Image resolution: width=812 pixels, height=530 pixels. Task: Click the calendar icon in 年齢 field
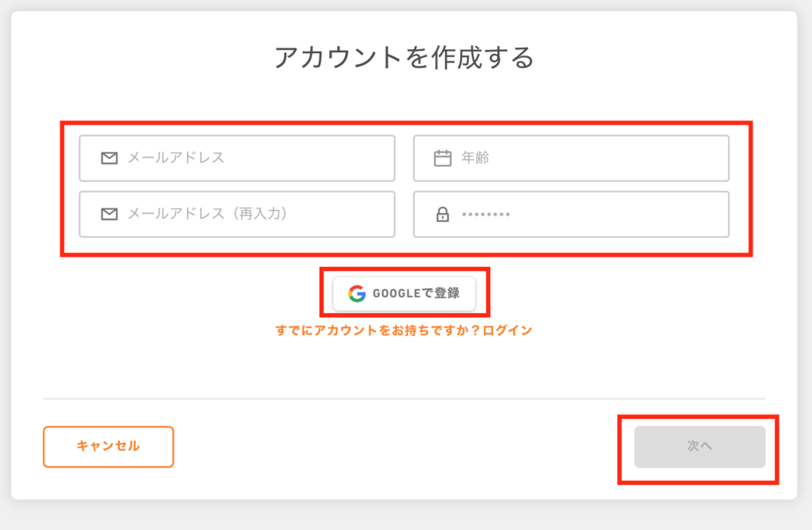click(x=442, y=158)
